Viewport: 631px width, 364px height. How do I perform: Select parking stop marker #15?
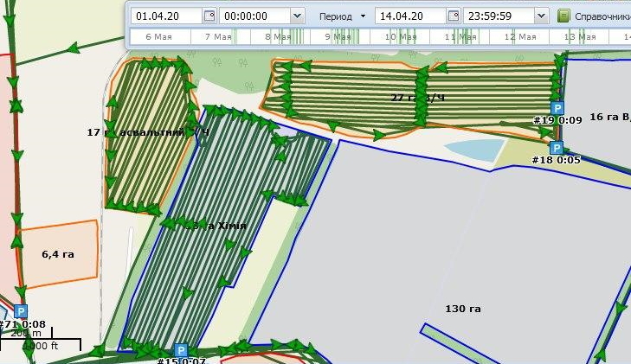(180, 350)
